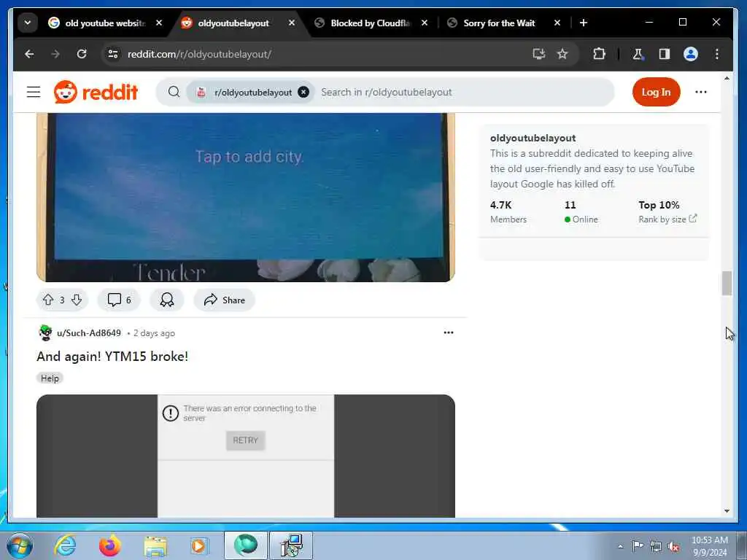The image size is (747, 560).
Task: Open u/Such-Ad8649 avatar
Action: 45,332
